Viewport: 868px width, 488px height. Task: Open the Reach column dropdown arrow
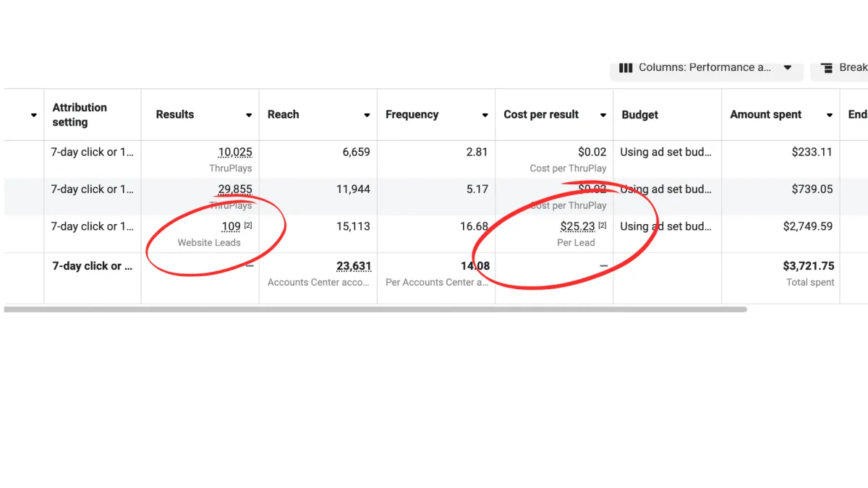pos(367,115)
